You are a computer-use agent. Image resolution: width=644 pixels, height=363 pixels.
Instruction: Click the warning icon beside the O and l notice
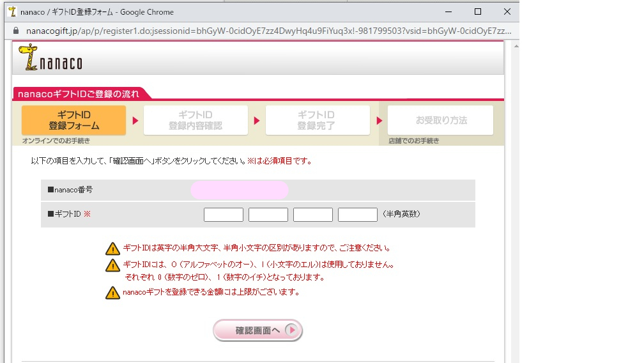point(112,265)
